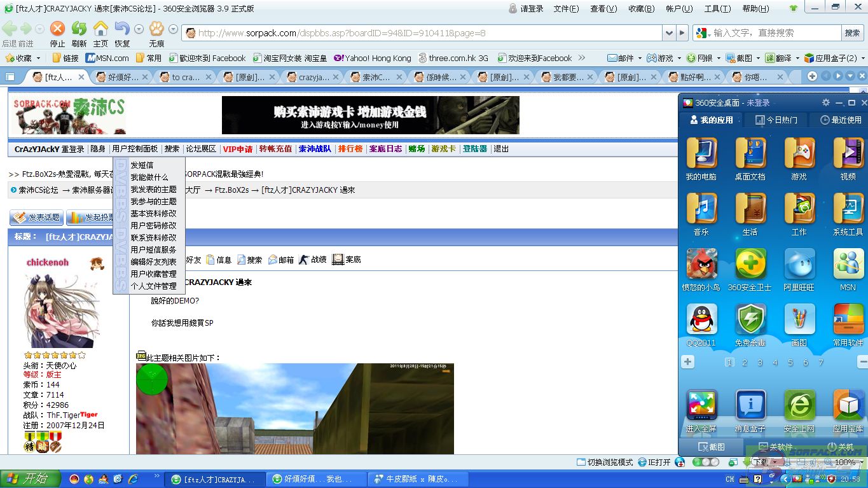Click the 发表话题 post topic button

36,218
